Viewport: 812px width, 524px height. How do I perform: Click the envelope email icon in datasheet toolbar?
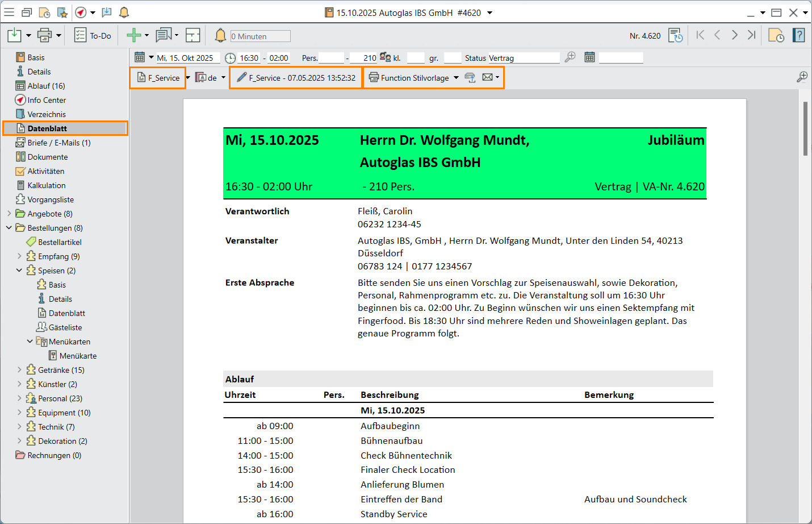coord(487,77)
